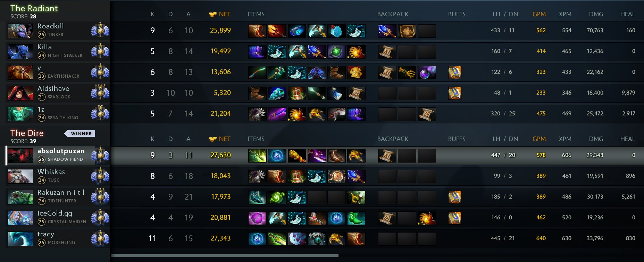This screenshot has width=644, height=262.
Task: Click Roadkill's Tinker hero portrait
Action: (x=20, y=31)
